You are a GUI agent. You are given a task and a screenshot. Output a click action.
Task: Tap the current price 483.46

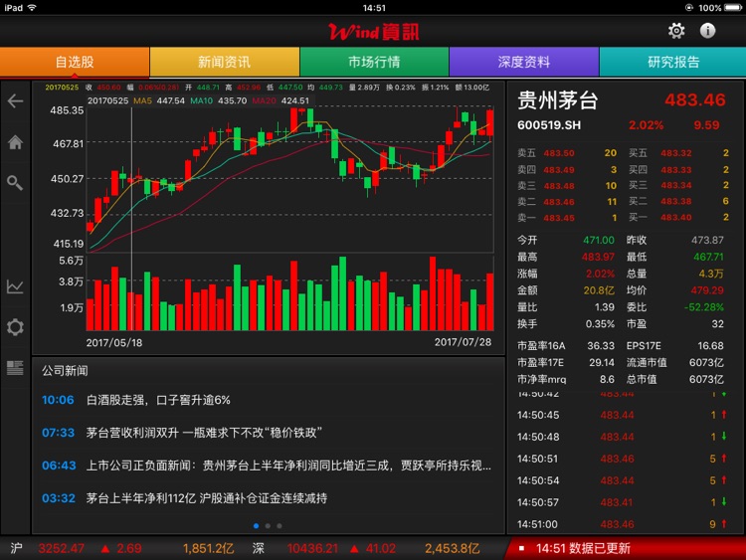click(694, 99)
